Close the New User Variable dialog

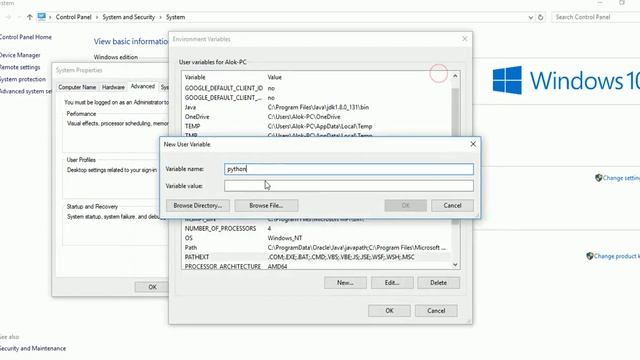473,144
